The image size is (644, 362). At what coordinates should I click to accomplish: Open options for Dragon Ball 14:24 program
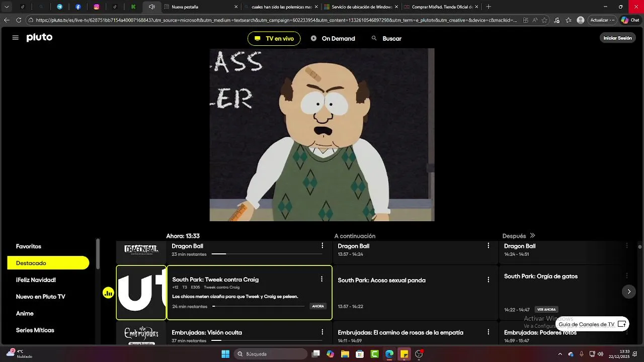[627, 246]
